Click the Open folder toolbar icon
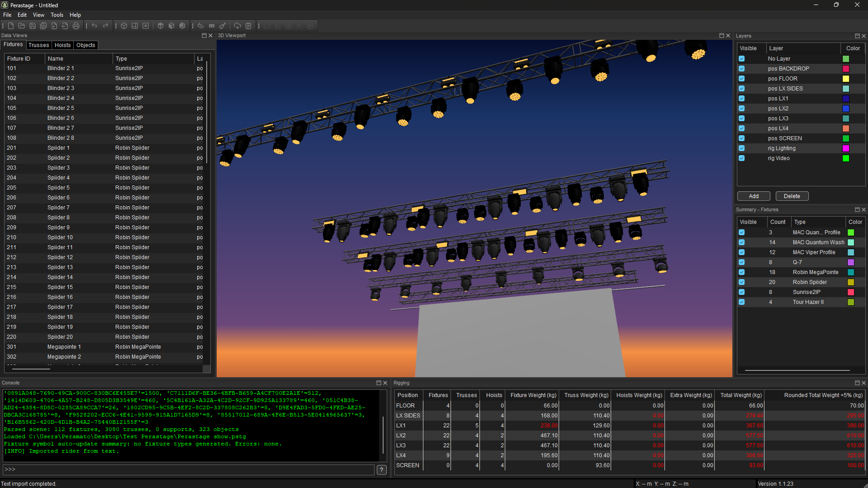 coord(22,26)
